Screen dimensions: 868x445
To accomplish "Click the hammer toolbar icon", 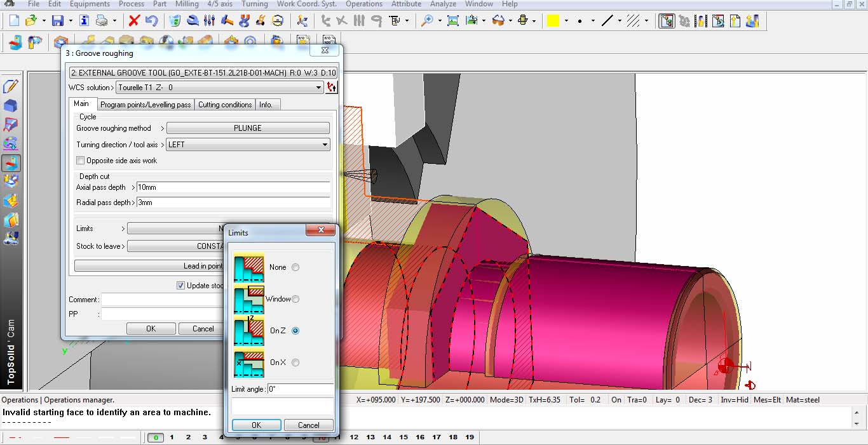I will pos(227,21).
